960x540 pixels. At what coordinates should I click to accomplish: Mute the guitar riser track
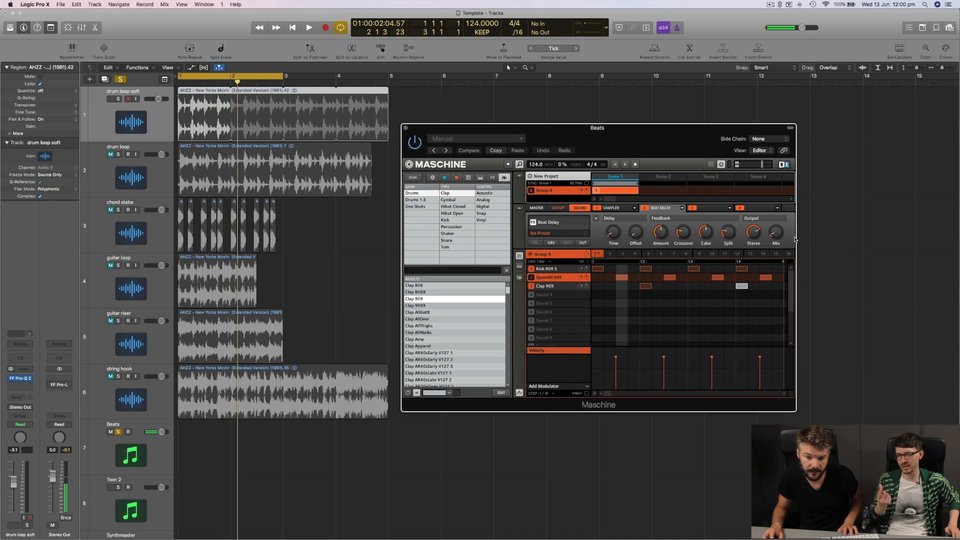pyautogui.click(x=110, y=321)
